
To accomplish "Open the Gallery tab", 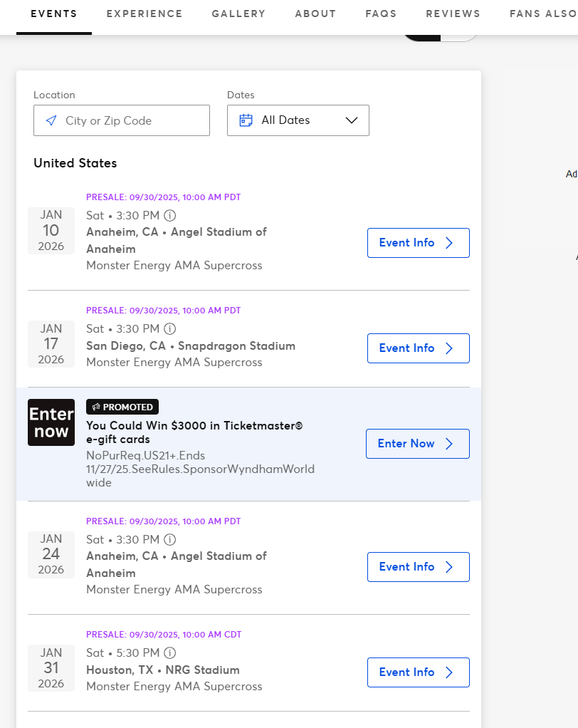I will 238,14.
